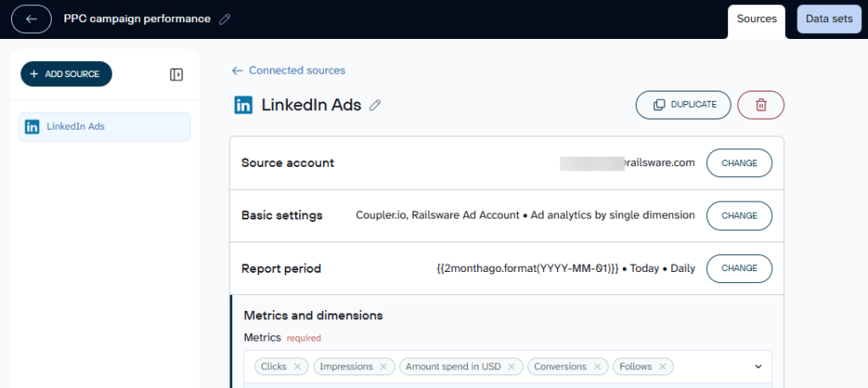Click inside the Metrics selection field
The height and width of the screenshot is (388, 868).
point(508,367)
